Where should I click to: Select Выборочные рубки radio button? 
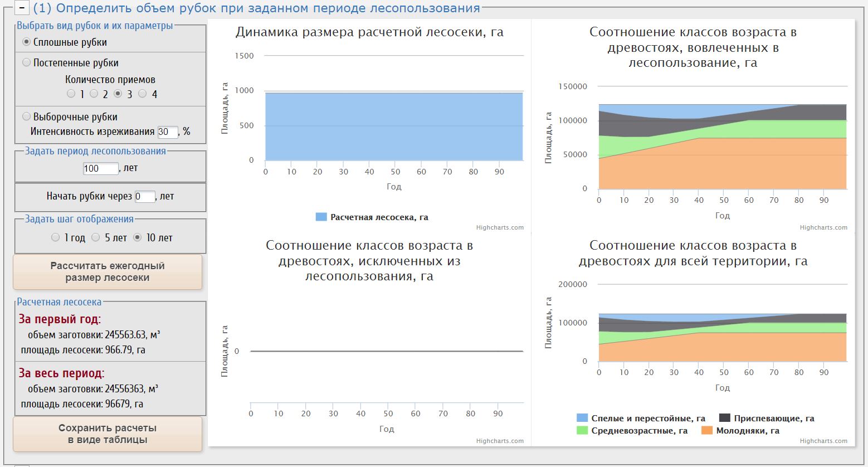26,116
